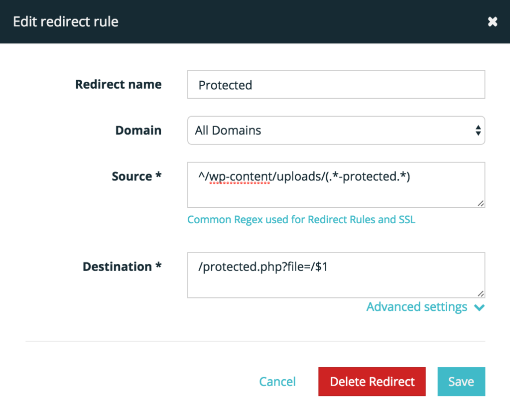Viewport: 510px width, 420px height.
Task: Click the Destination field with protected.php path
Action: (x=336, y=275)
